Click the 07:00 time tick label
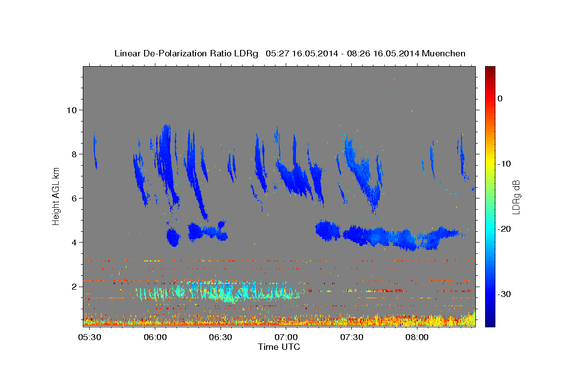The height and width of the screenshot is (392, 588). 286,338
